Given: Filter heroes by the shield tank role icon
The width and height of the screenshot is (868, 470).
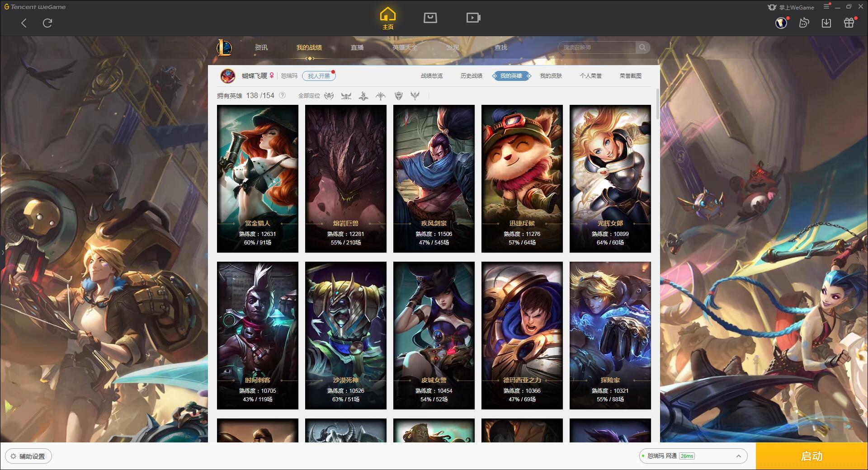Looking at the screenshot, I should pyautogui.click(x=398, y=96).
